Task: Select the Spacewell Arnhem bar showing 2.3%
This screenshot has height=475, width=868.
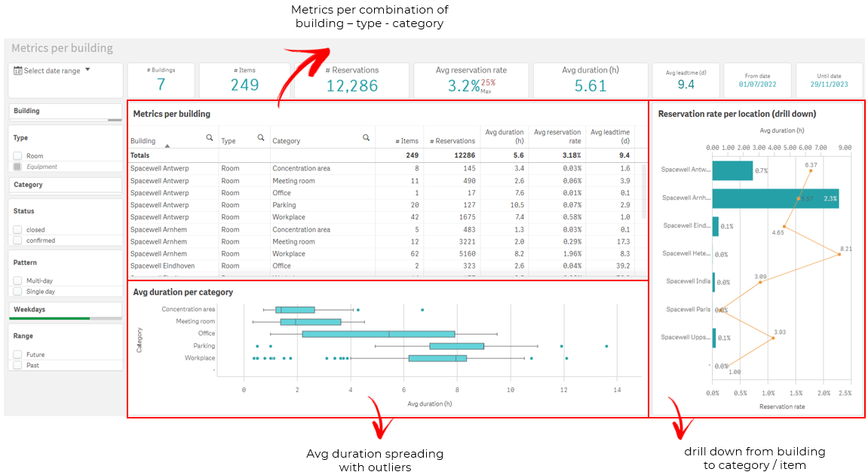Action: click(775, 198)
